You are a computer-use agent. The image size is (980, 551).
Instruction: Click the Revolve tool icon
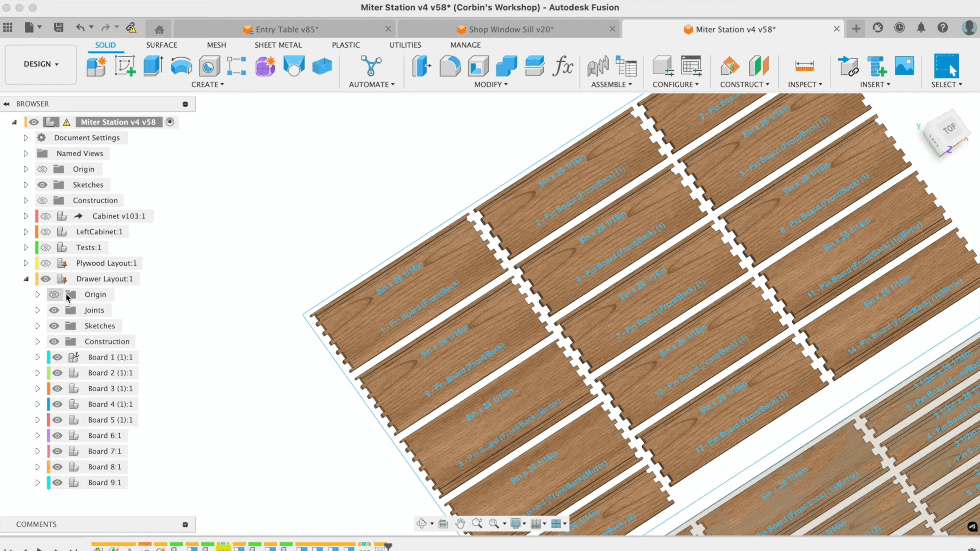pos(181,66)
